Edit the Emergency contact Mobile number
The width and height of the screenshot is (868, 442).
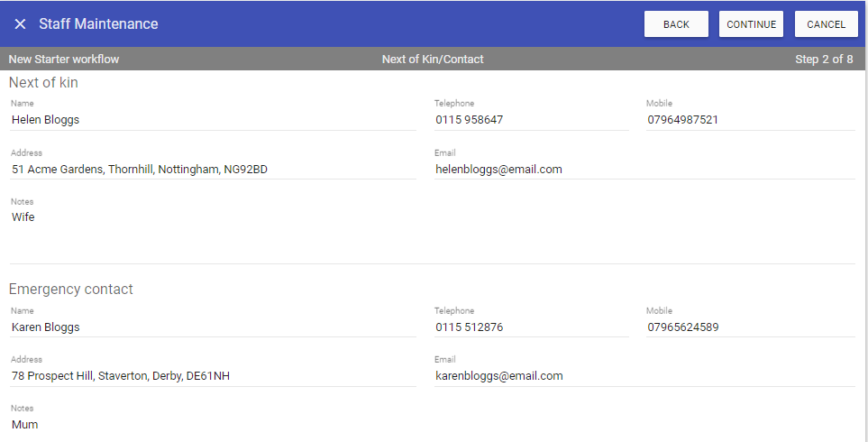click(749, 327)
